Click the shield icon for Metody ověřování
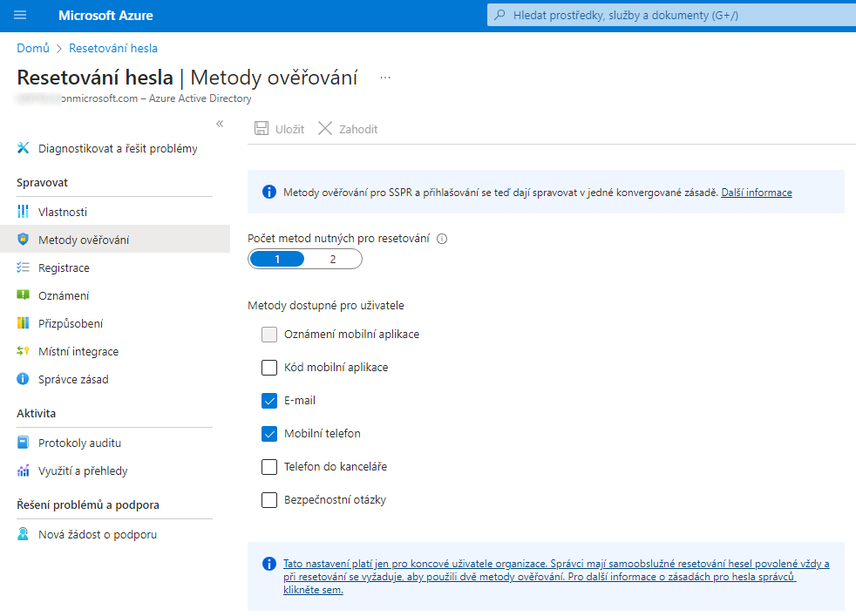The image size is (856, 616). click(23, 239)
